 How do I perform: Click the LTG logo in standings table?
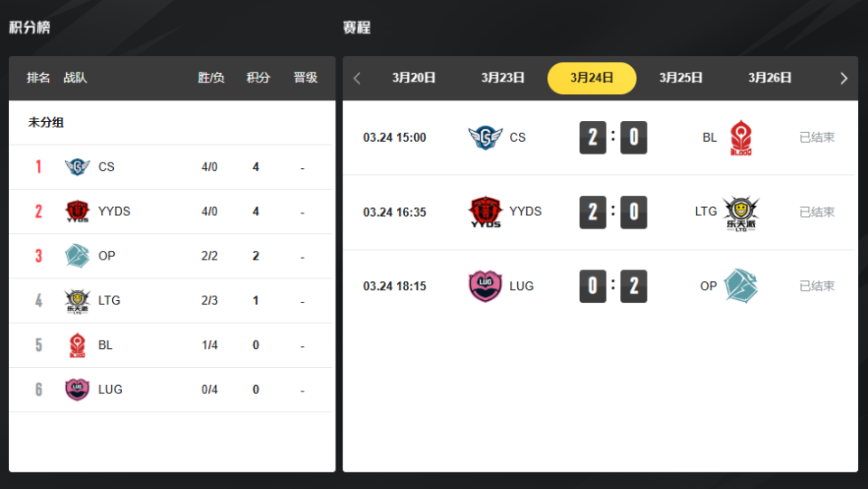pos(77,300)
